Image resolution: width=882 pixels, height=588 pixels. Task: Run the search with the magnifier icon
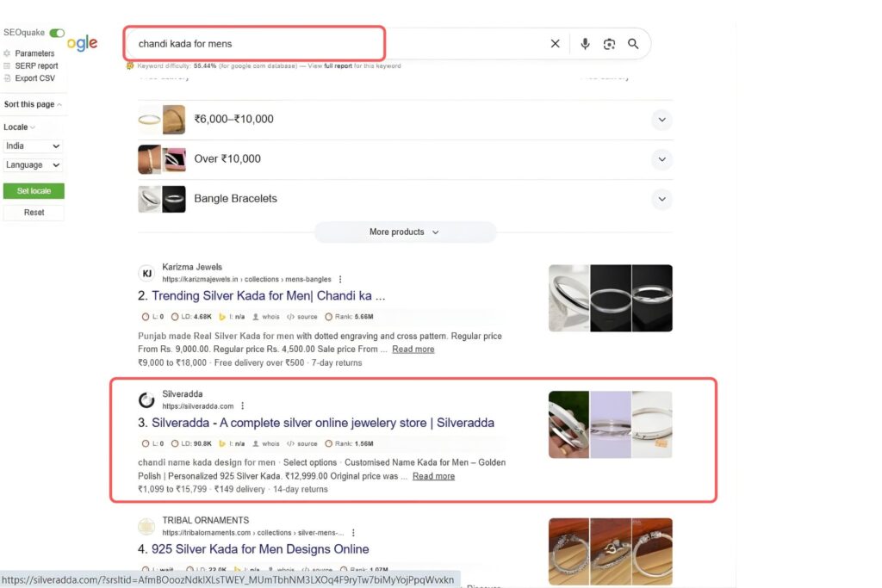coord(633,43)
